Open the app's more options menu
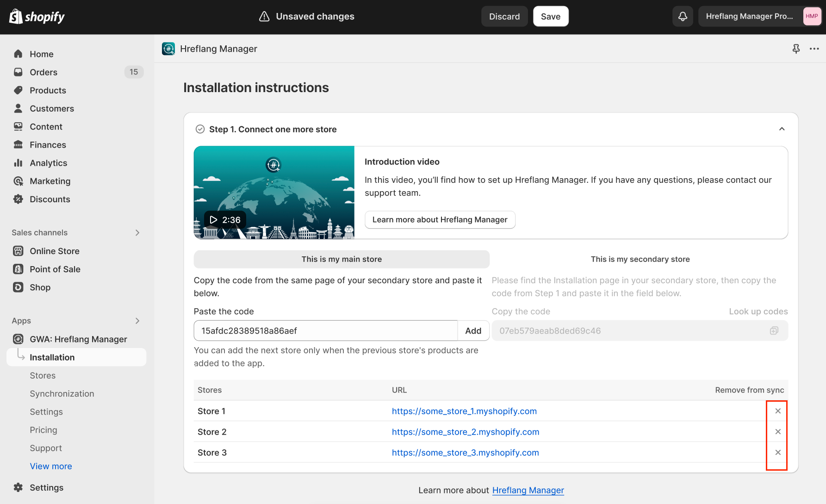This screenshot has height=504, width=826. 814,49
